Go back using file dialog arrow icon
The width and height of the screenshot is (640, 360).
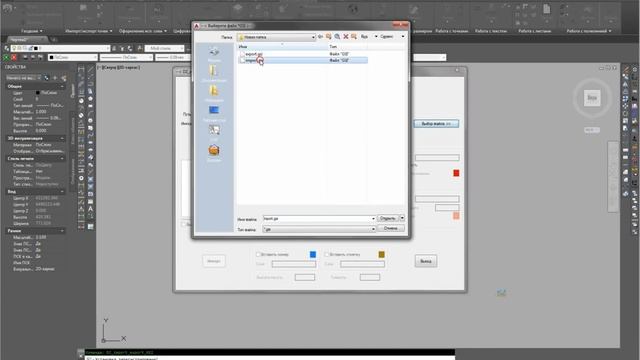(x=321, y=37)
